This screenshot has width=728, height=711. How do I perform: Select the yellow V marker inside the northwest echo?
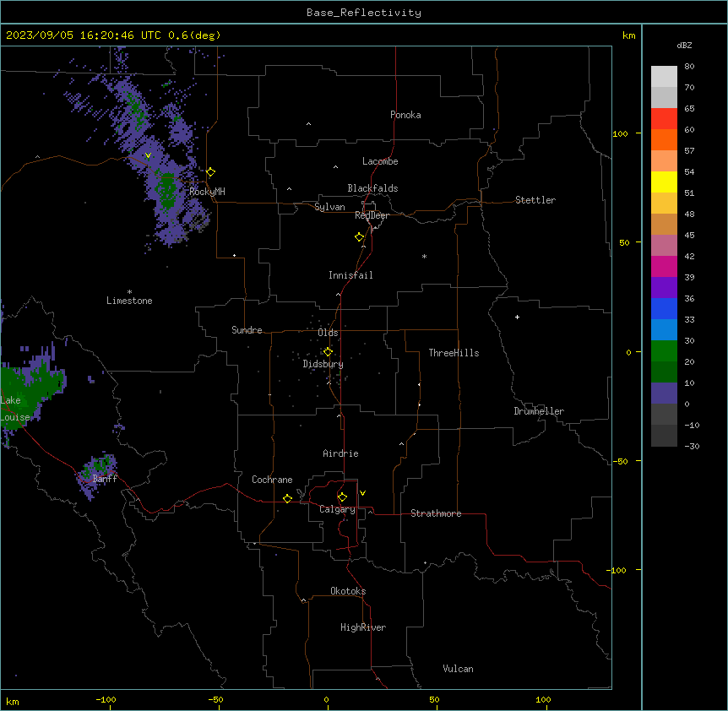(x=148, y=155)
